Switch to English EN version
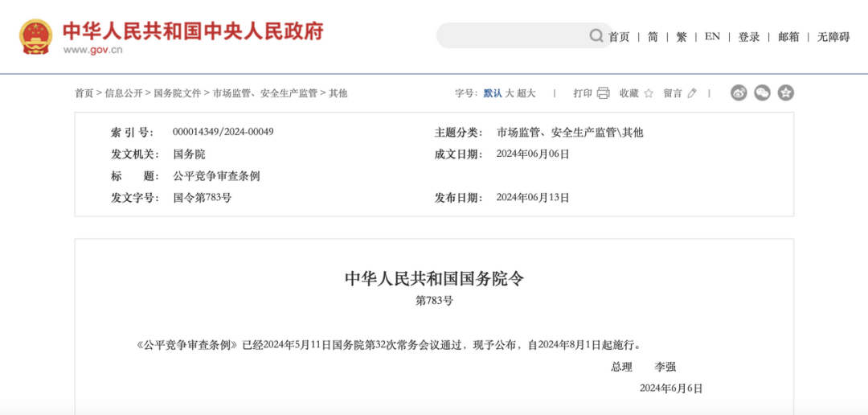The height and width of the screenshot is (415, 868). tap(712, 36)
